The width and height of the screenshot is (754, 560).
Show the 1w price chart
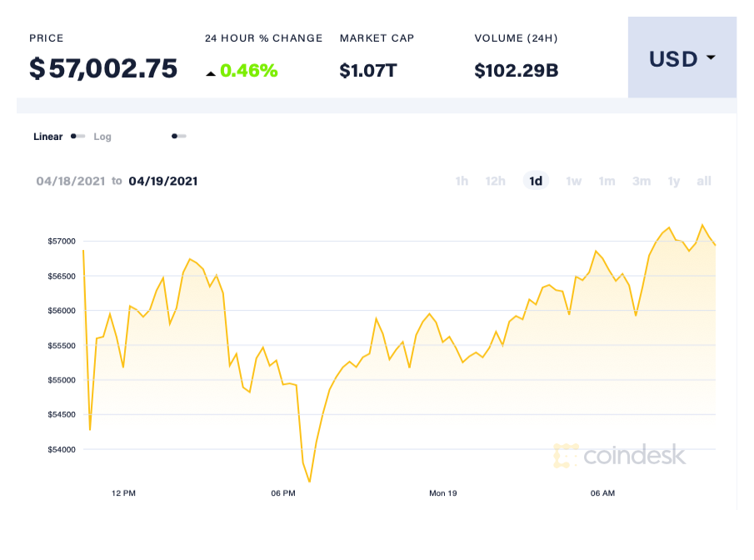(x=574, y=181)
